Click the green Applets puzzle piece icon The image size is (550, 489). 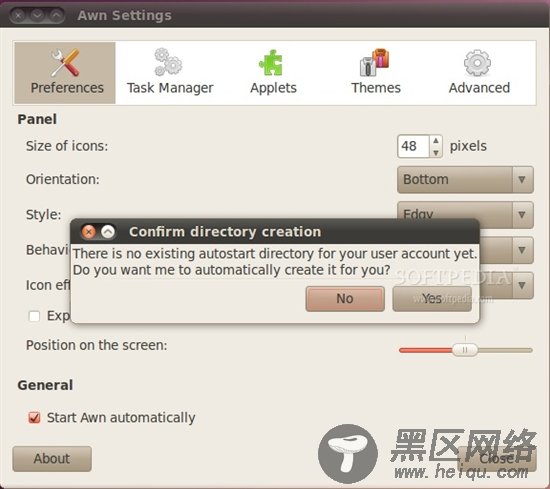point(271,62)
